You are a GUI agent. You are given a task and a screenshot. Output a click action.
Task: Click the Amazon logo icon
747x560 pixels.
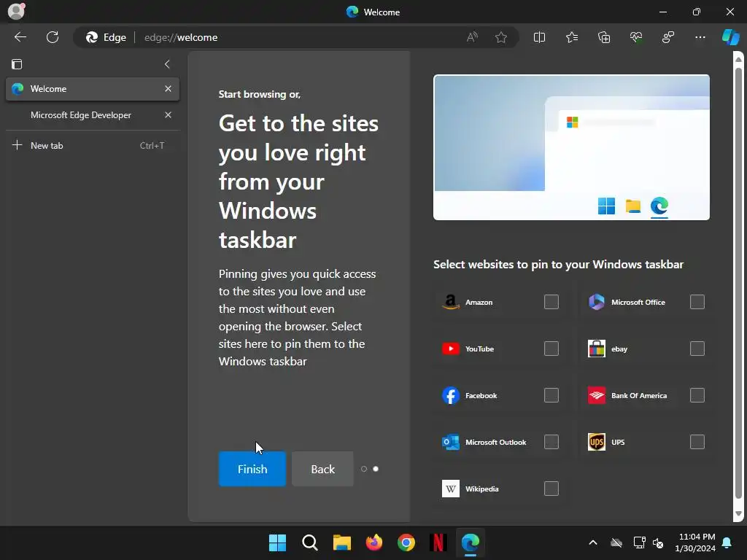click(x=451, y=302)
